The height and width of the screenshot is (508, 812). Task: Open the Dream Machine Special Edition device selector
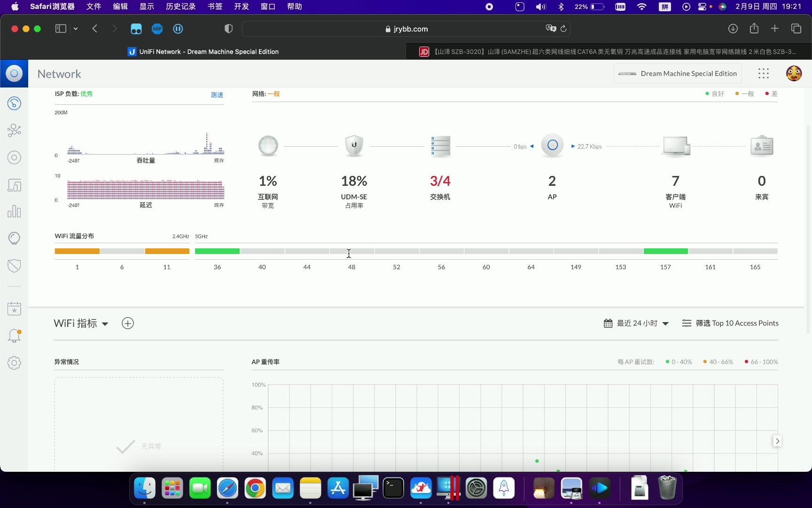678,73
